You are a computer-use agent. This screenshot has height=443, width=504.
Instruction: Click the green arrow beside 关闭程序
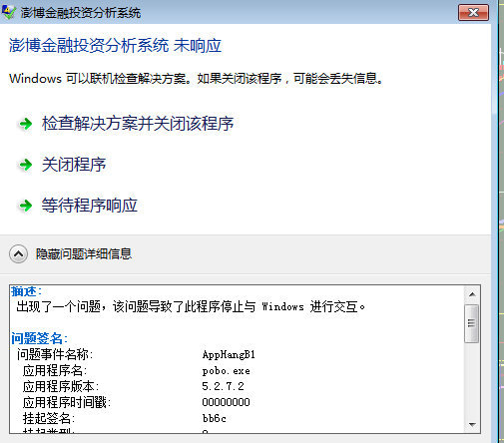coord(25,165)
